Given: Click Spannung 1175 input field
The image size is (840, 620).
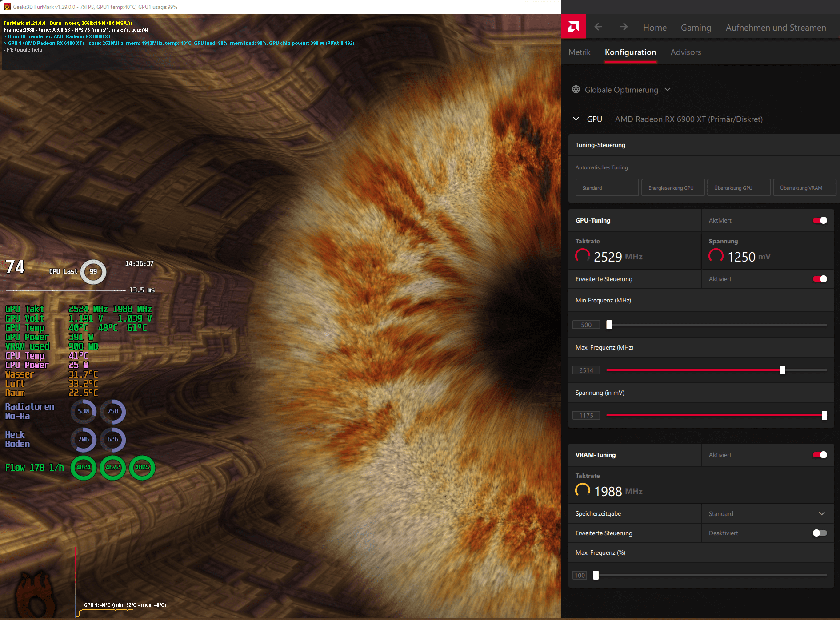Looking at the screenshot, I should (586, 415).
